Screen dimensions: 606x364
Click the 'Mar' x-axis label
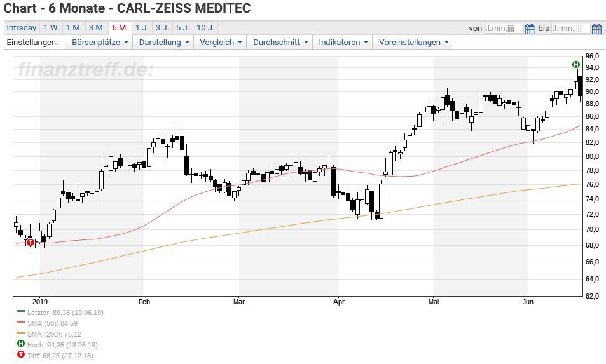pyautogui.click(x=239, y=302)
